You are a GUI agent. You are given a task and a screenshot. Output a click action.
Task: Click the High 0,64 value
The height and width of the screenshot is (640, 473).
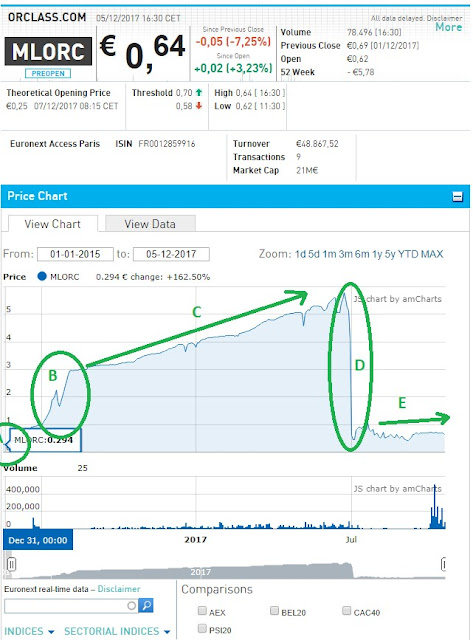pyautogui.click(x=244, y=93)
